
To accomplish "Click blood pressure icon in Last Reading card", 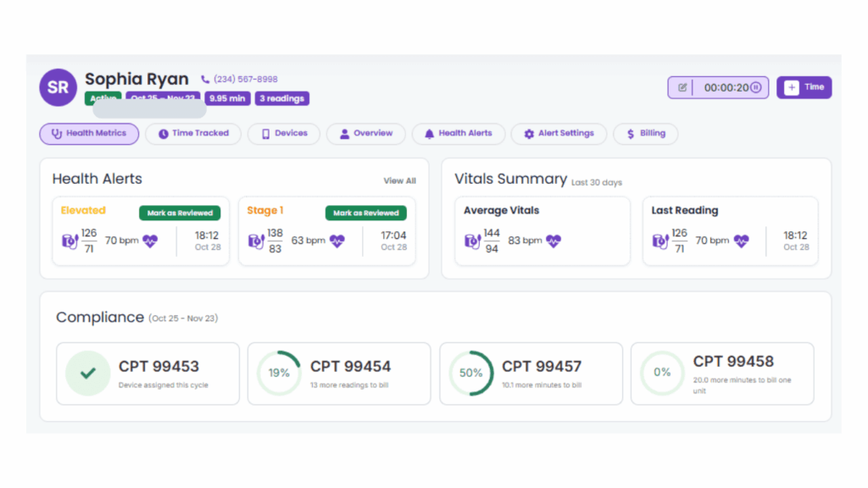I will (660, 241).
